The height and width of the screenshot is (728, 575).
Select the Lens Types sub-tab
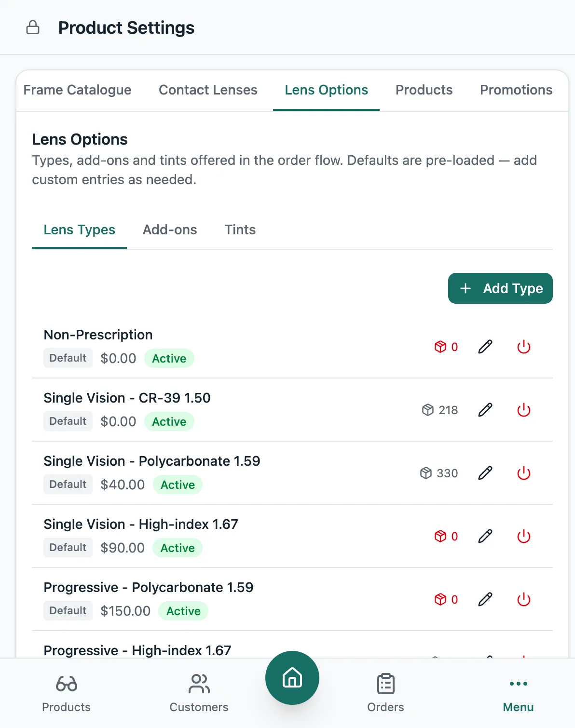[79, 230]
